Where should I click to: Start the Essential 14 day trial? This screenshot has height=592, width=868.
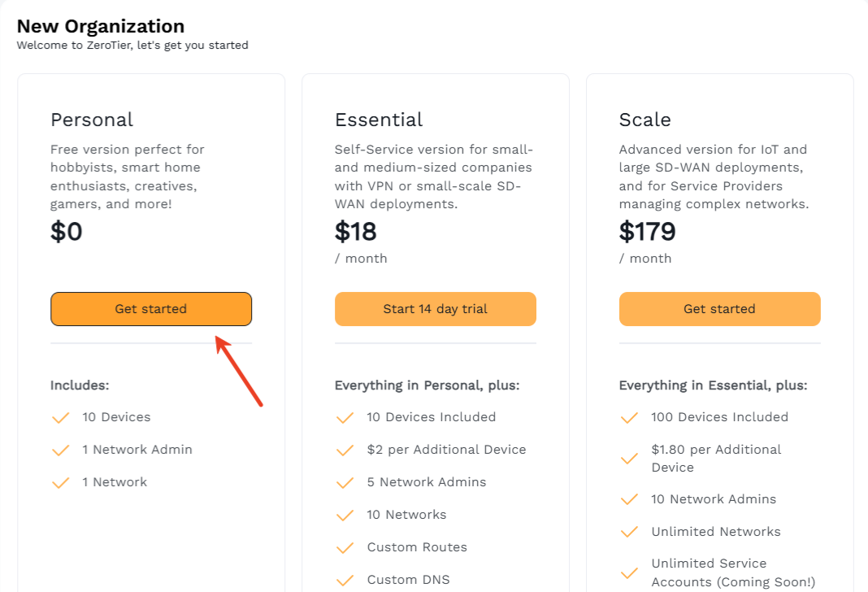pyautogui.click(x=435, y=309)
